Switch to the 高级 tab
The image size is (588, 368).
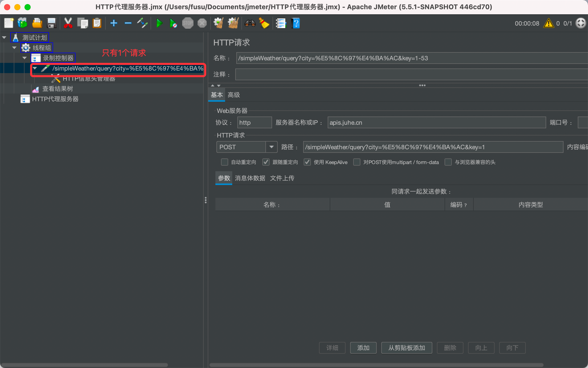[234, 95]
